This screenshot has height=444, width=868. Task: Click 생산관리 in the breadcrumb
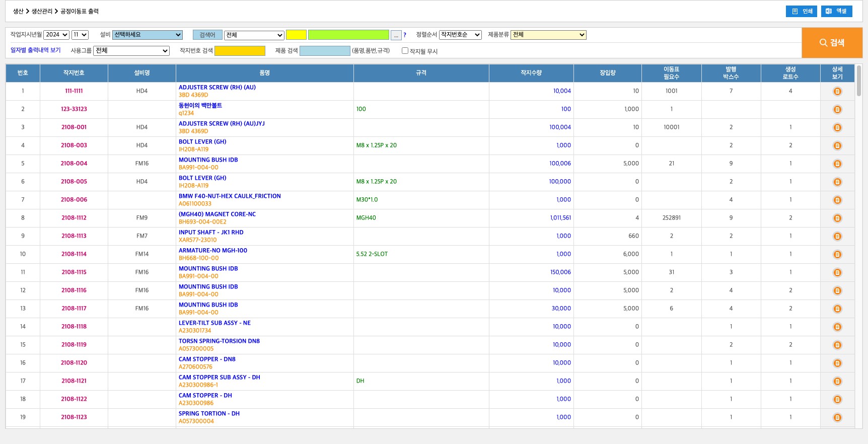[x=42, y=11]
